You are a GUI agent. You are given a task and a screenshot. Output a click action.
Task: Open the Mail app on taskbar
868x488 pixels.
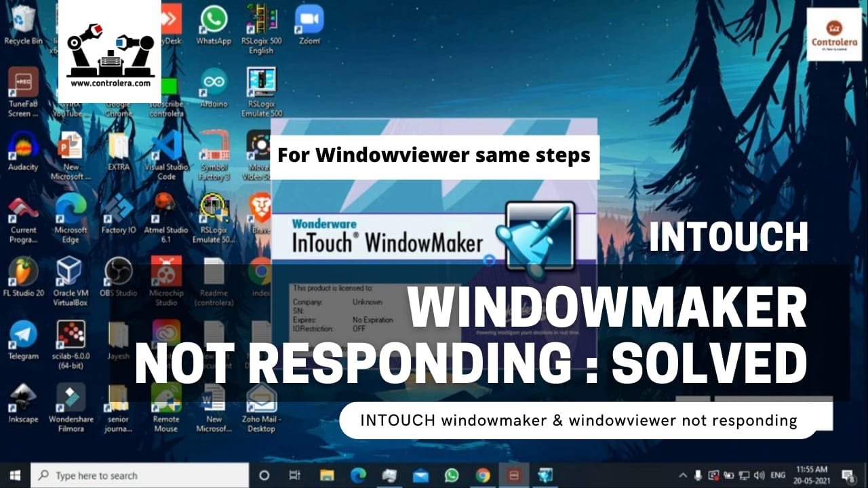click(420, 475)
